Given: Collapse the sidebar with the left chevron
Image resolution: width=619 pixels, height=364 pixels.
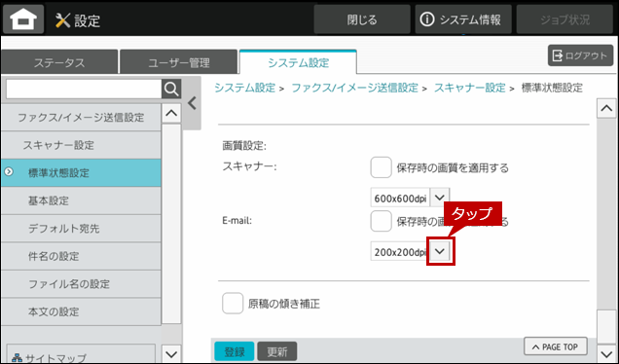Looking at the screenshot, I should pos(192,103).
